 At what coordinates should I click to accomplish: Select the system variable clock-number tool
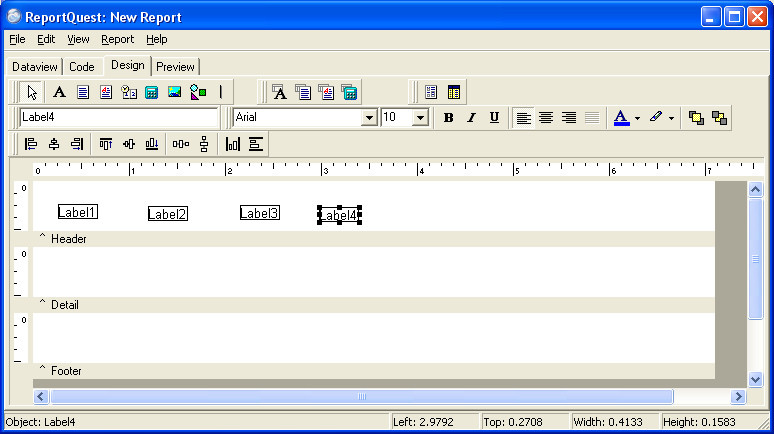click(129, 92)
